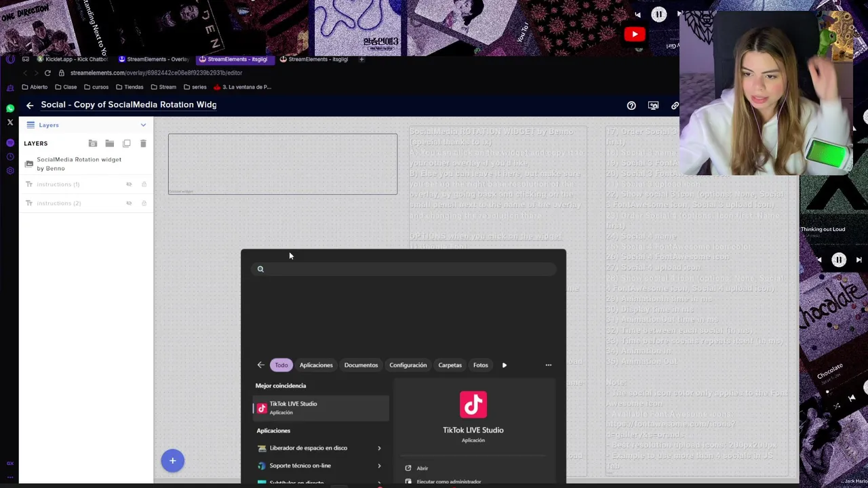
Task: Expand Liberador de espacio en disco arrow
Action: [379, 448]
